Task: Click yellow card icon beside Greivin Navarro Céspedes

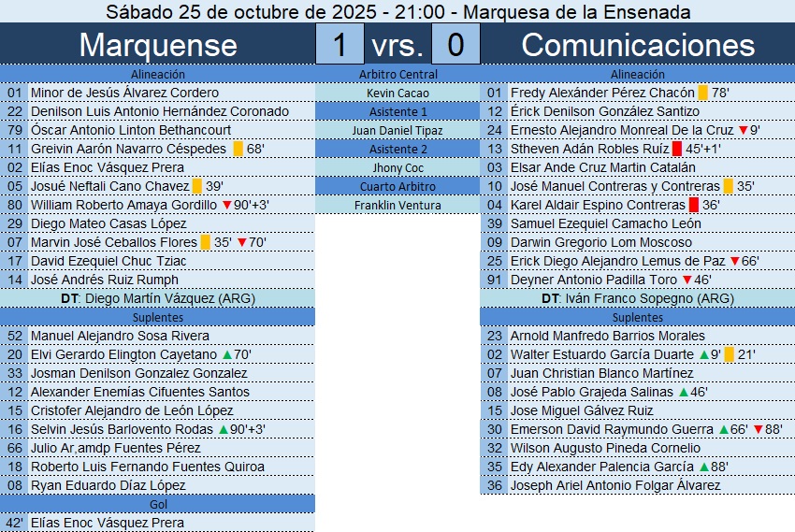Action: pos(238,149)
